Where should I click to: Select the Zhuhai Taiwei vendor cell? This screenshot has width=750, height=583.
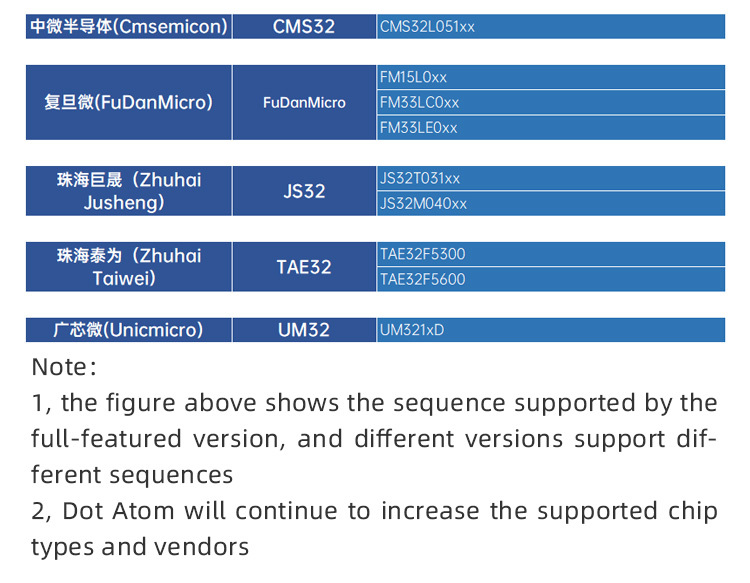129,267
